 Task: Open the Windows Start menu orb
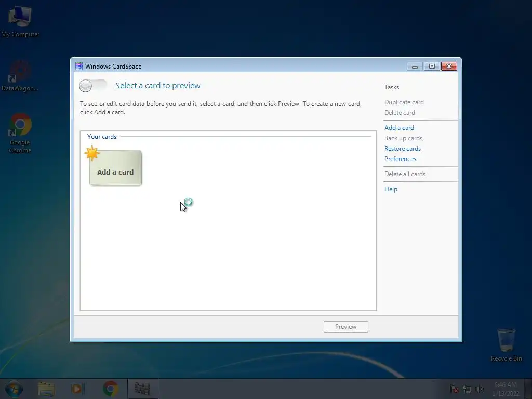point(14,389)
